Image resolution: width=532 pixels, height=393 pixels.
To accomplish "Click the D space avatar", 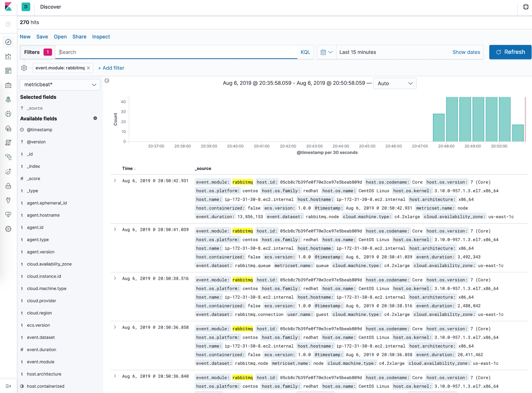I will click(x=26, y=7).
